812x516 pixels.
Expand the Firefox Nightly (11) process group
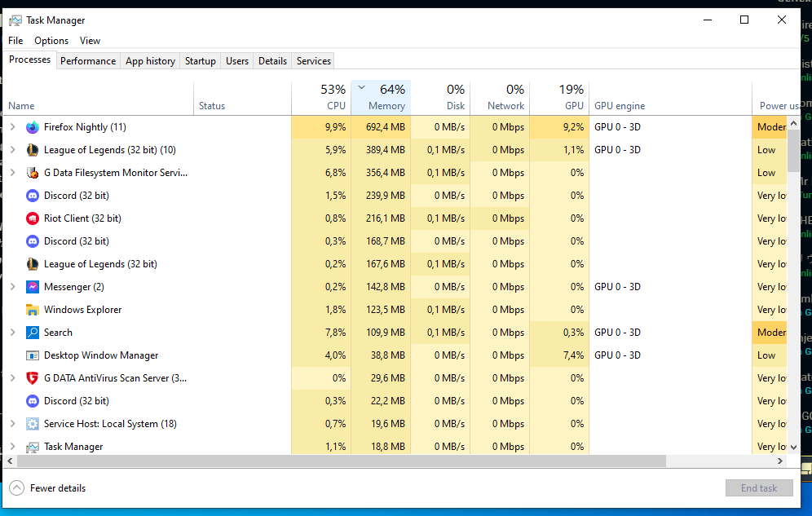point(12,127)
